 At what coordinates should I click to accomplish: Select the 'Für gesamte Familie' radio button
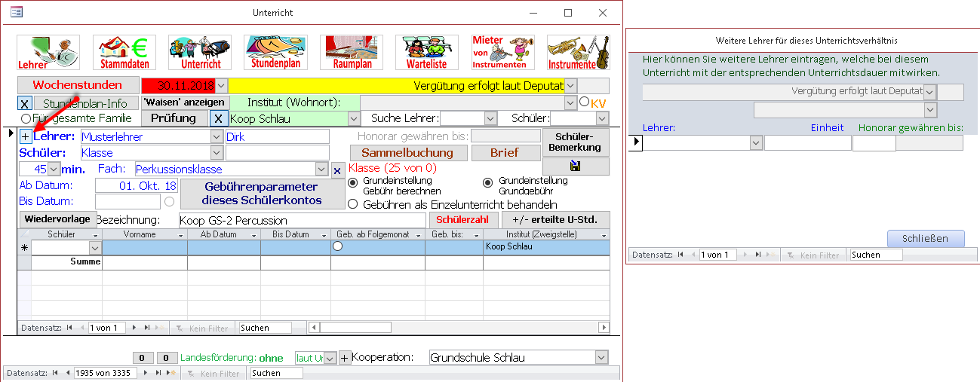[x=26, y=118]
